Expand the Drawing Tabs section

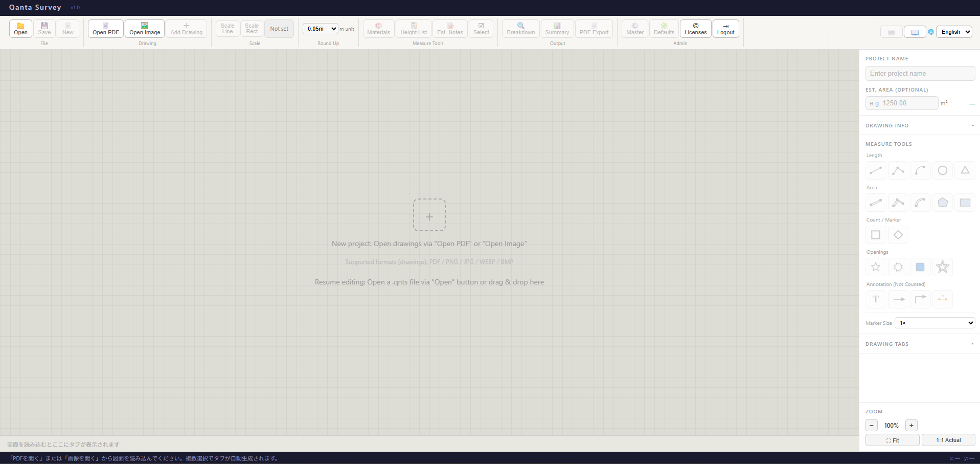pyautogui.click(x=920, y=344)
